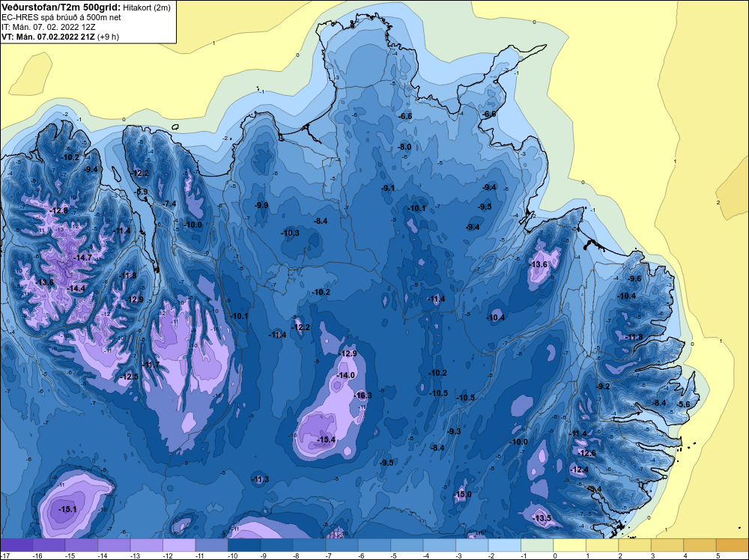Click the -9.2 temperature value
Image resolution: width=749 pixels, height=560 pixels.
(603, 386)
